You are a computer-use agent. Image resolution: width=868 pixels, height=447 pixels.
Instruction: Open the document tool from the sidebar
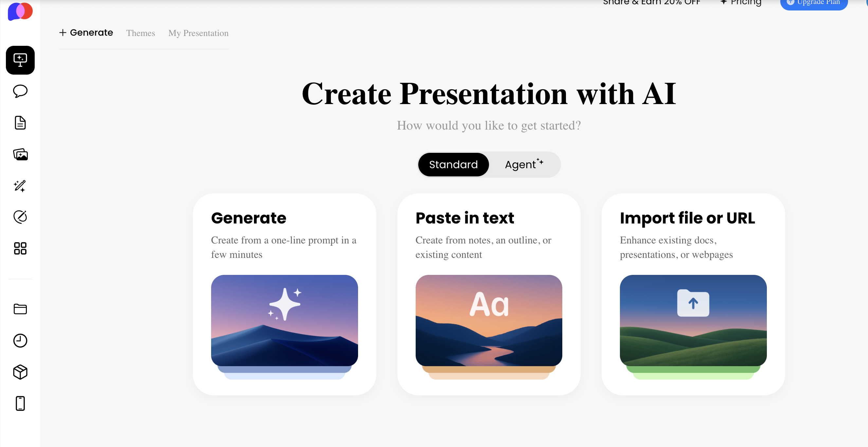click(20, 123)
